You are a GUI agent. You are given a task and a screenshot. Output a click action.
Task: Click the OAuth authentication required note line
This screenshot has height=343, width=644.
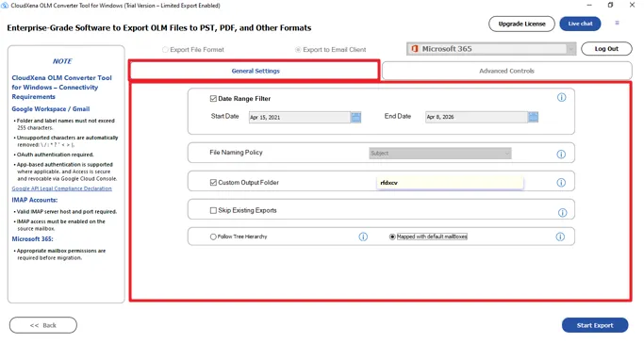[55, 155]
